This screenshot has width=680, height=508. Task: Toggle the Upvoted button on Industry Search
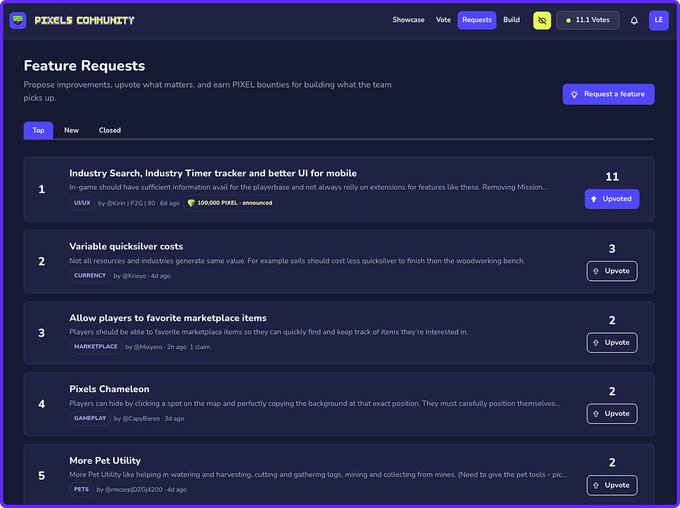[x=611, y=199]
